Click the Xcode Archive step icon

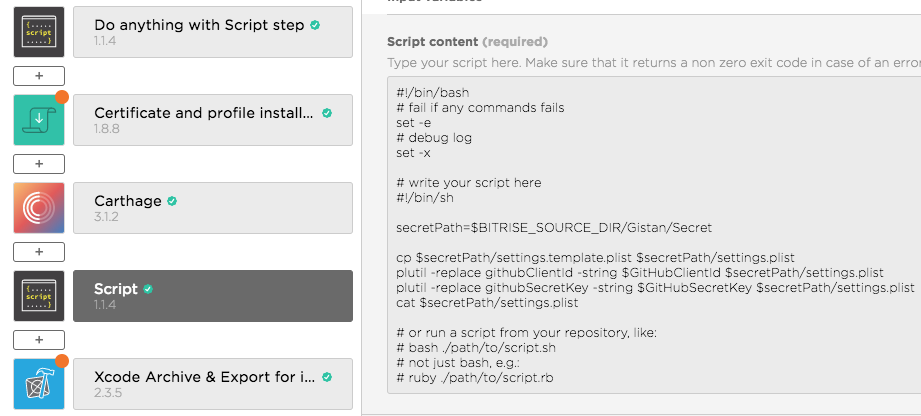pos(39,384)
